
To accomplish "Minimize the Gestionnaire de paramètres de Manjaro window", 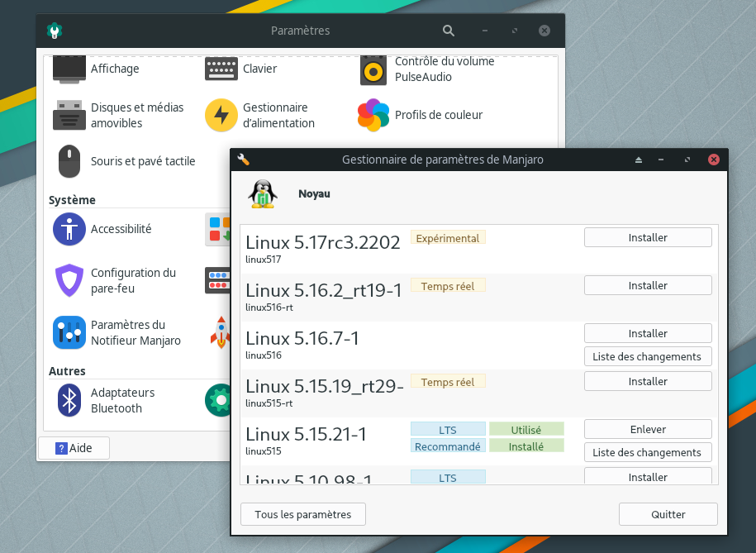I will click(x=661, y=160).
